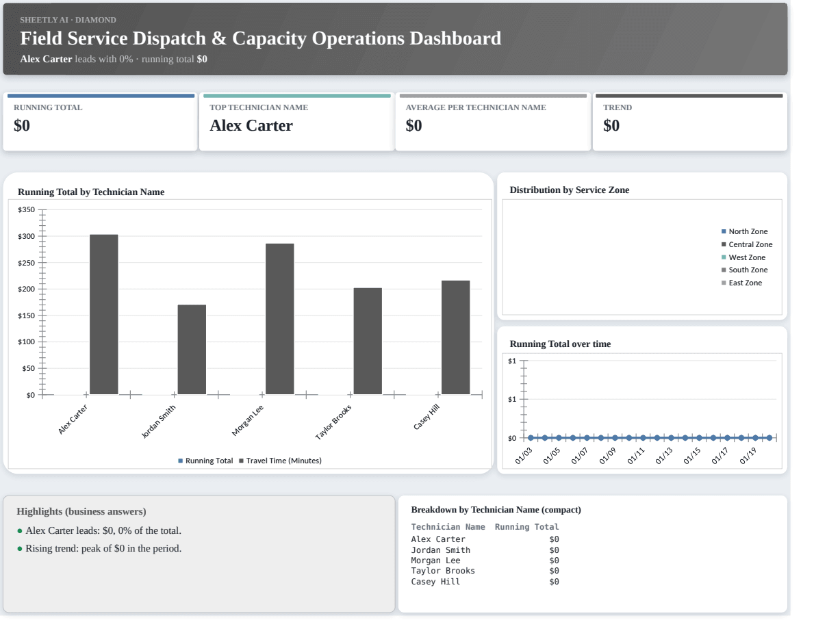Click the Sheetly AI · Diamond label
Viewport: 840px width, 631px height.
coord(68,20)
